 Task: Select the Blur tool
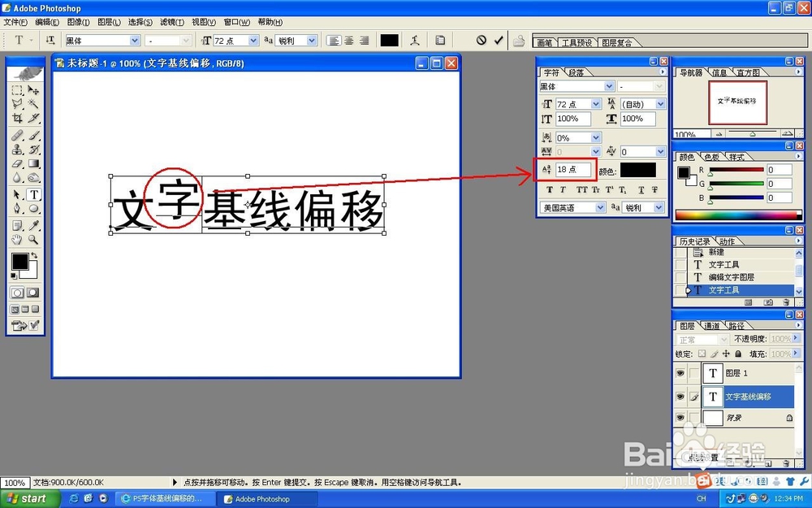[17, 177]
